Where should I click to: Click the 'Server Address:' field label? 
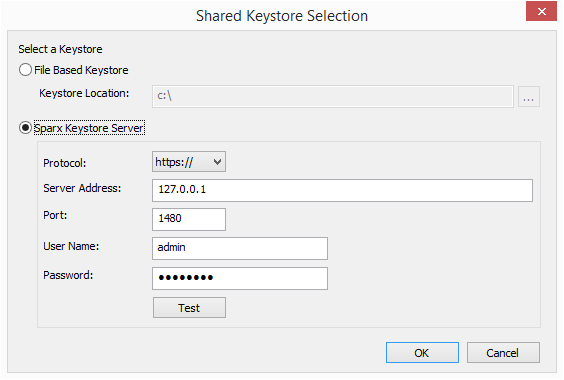(x=82, y=188)
